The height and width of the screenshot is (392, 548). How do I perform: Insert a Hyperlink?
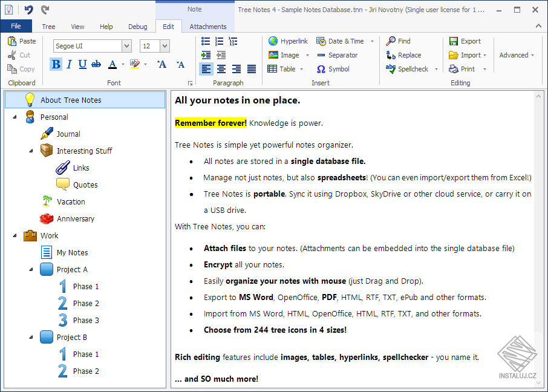click(288, 41)
